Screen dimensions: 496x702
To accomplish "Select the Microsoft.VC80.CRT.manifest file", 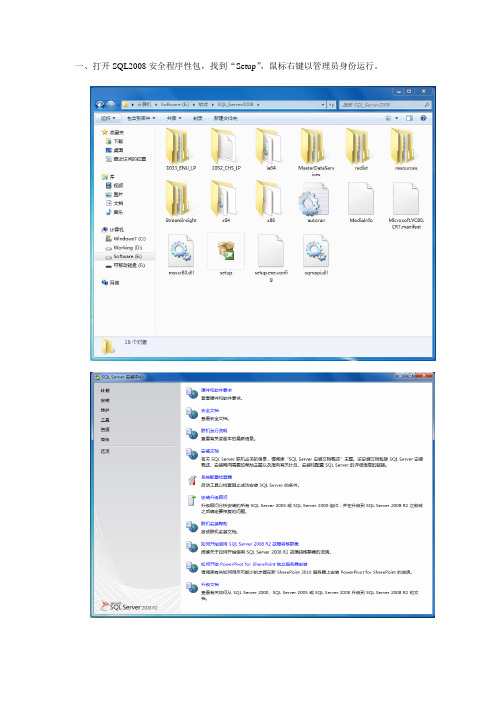I will coord(406,205).
